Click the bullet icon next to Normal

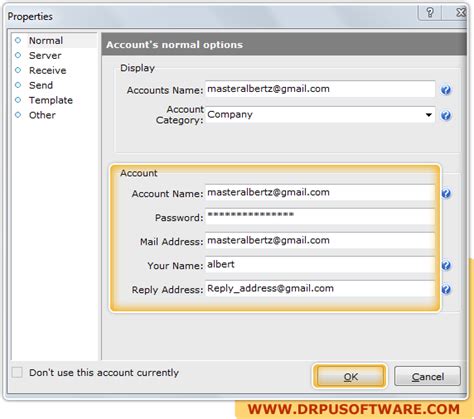point(18,40)
